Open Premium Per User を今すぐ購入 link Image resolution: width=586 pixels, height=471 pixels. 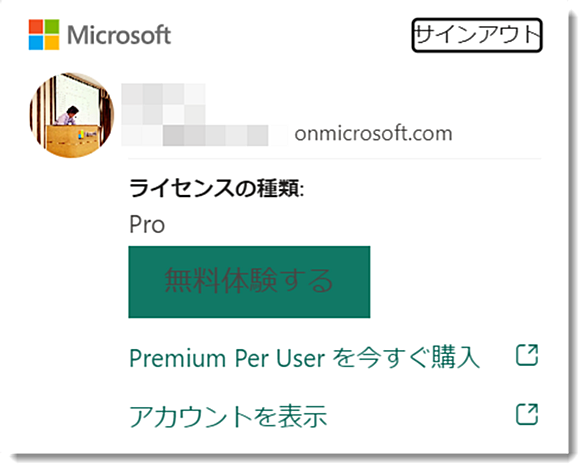coord(304,357)
